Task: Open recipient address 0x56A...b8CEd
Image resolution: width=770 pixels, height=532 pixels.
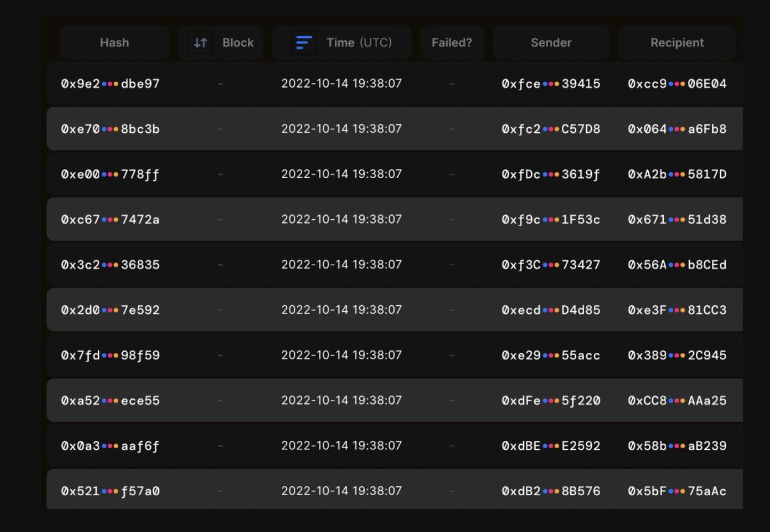Action: point(677,265)
